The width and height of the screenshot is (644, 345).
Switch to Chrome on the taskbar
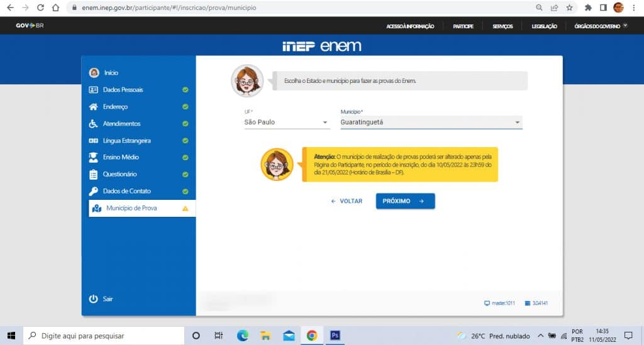312,336
